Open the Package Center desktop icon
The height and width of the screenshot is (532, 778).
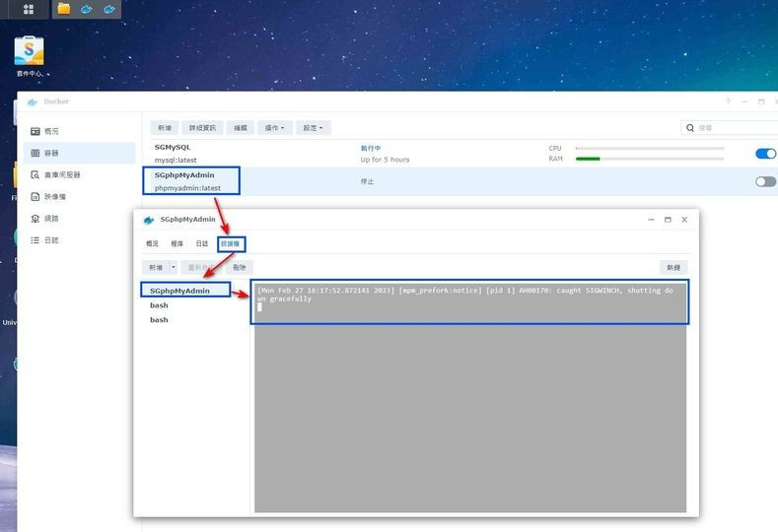pyautogui.click(x=29, y=50)
